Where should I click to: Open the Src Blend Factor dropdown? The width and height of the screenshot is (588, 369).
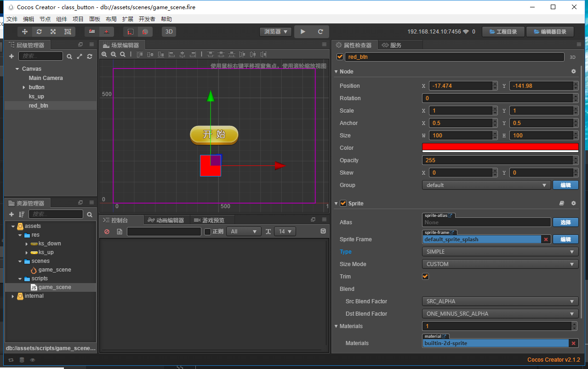point(500,301)
